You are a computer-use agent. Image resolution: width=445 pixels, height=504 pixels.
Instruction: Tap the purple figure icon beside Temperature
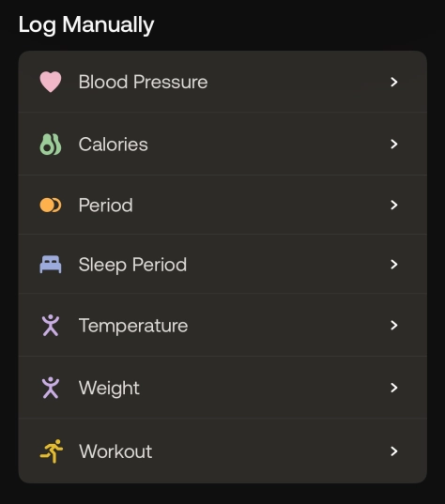[x=51, y=326]
